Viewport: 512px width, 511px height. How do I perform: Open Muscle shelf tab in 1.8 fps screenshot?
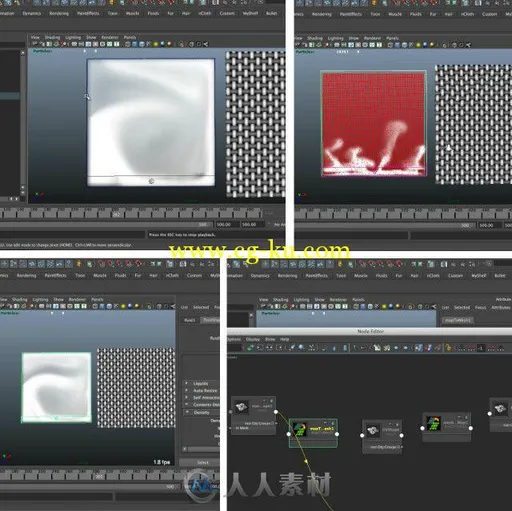(100, 275)
